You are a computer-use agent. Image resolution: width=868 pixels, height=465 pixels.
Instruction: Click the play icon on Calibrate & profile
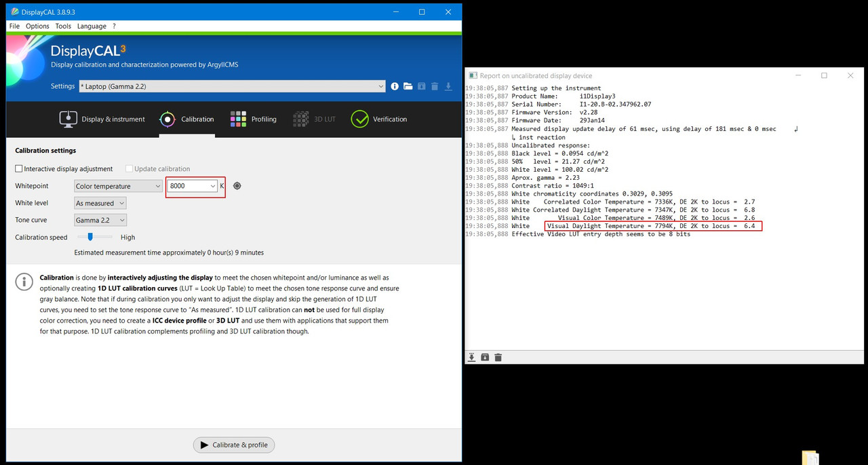tap(204, 445)
